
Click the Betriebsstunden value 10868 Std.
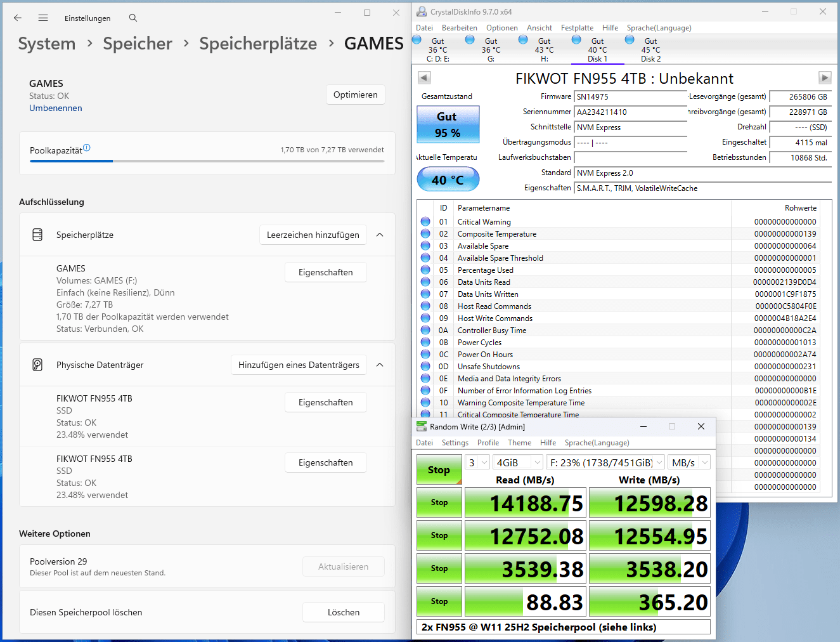[x=800, y=157]
